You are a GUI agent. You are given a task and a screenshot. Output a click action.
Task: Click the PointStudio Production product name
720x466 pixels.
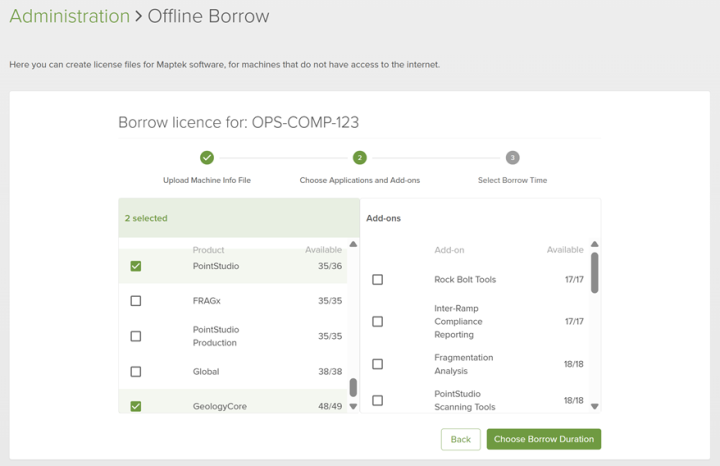pos(216,336)
